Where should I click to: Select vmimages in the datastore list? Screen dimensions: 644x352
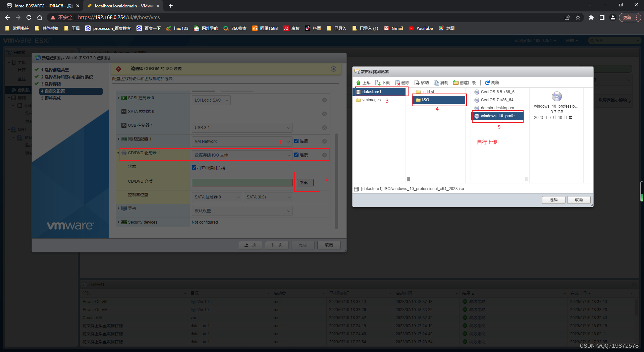[369, 100]
